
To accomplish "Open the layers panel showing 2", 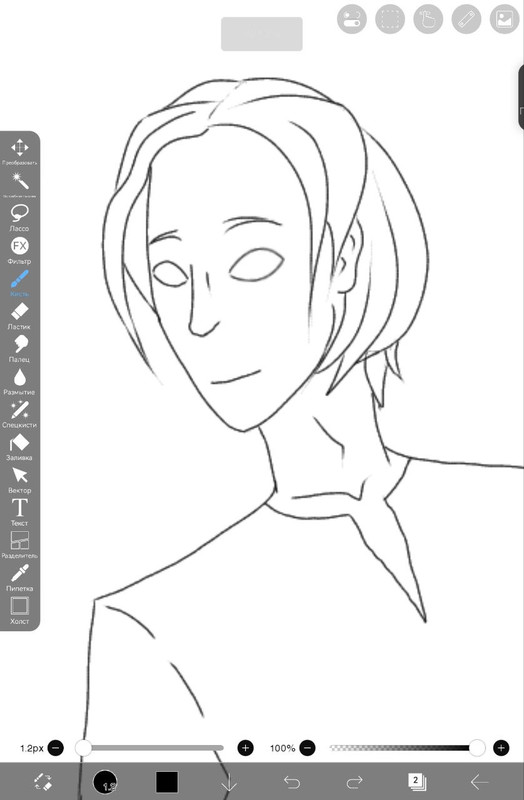I will tap(417, 781).
